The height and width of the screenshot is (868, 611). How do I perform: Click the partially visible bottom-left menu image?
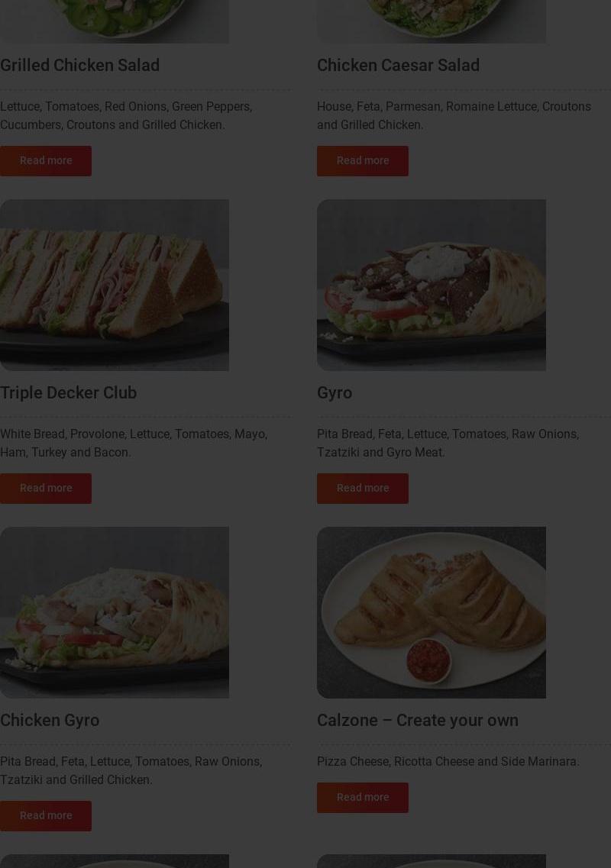(x=114, y=861)
